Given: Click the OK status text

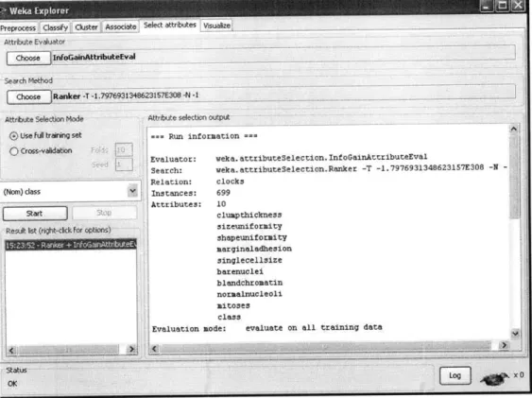Looking at the screenshot, I should tap(12, 384).
